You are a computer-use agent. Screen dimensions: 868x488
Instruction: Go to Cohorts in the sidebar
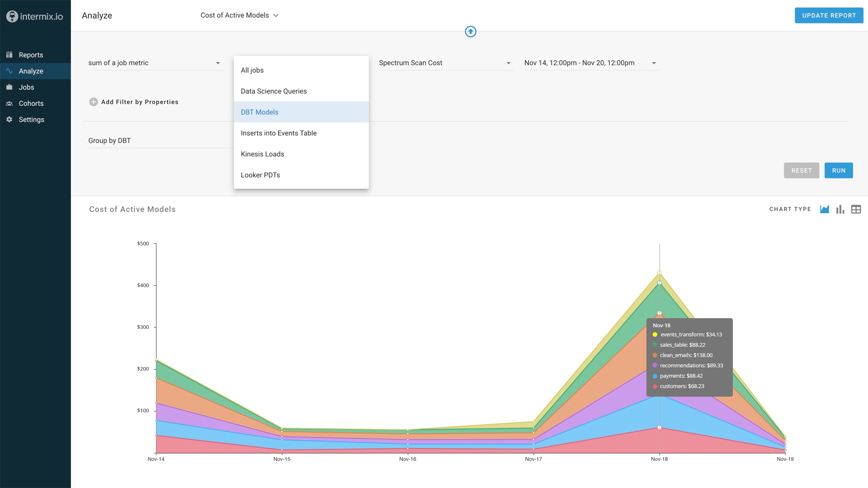click(31, 103)
